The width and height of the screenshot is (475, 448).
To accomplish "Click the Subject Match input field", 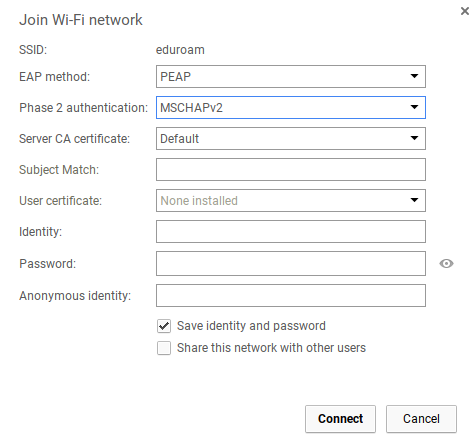I will [291, 169].
